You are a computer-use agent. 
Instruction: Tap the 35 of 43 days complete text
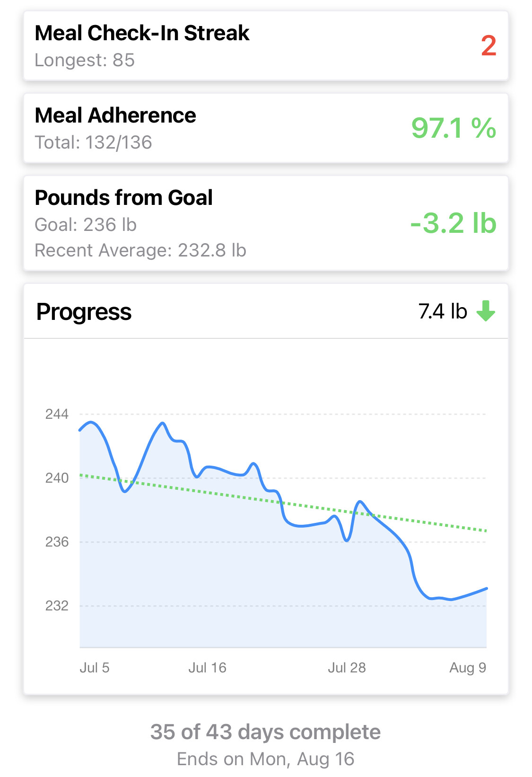point(265,732)
